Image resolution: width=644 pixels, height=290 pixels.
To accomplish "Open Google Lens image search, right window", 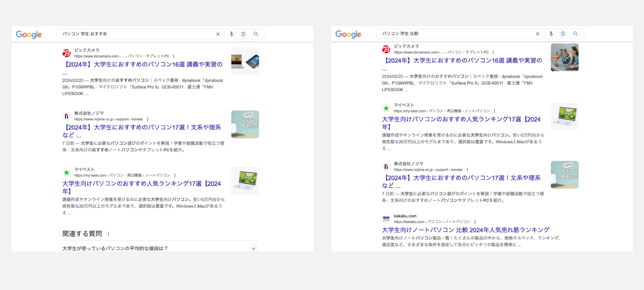I will (563, 34).
